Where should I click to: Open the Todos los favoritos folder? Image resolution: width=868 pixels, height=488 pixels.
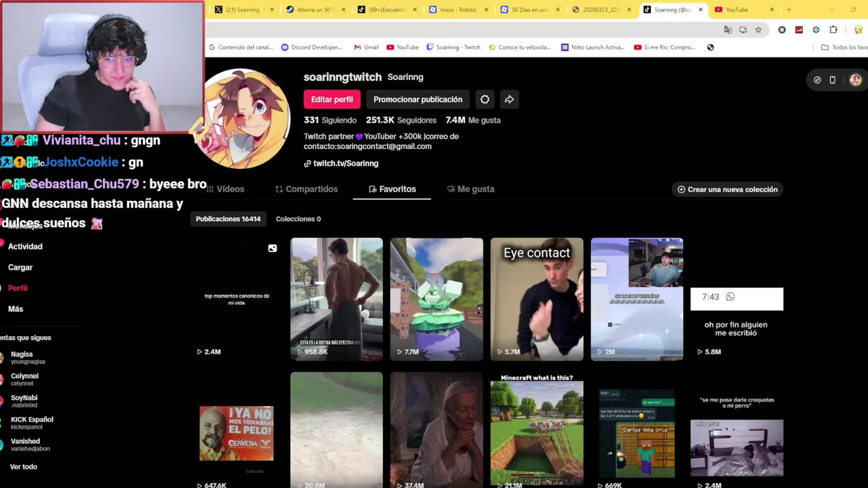pyautogui.click(x=844, y=47)
